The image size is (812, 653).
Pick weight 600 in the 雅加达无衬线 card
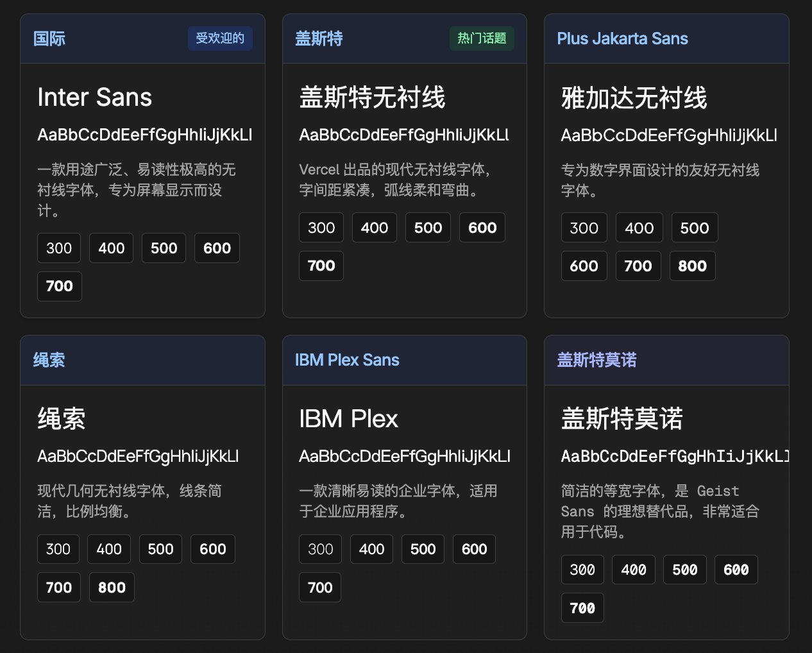(584, 266)
